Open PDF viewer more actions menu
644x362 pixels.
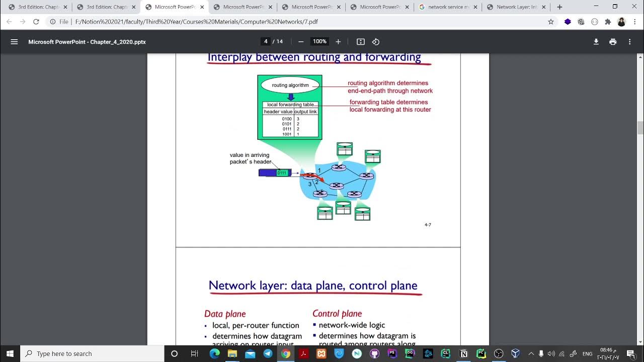[x=629, y=42]
